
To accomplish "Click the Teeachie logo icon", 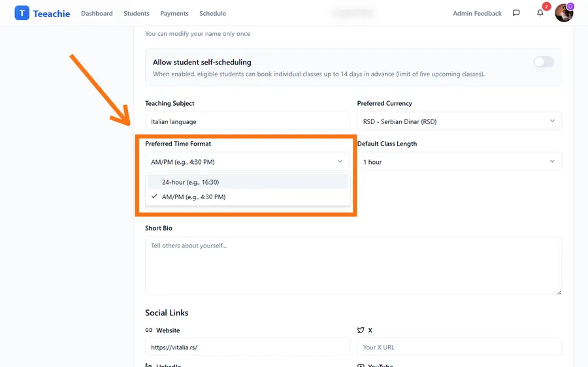I will (22, 13).
